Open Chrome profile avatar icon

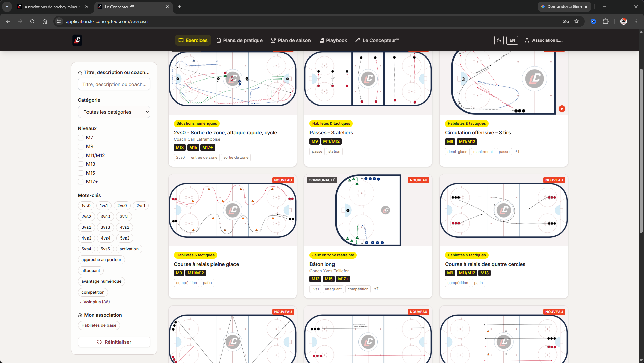point(624,21)
